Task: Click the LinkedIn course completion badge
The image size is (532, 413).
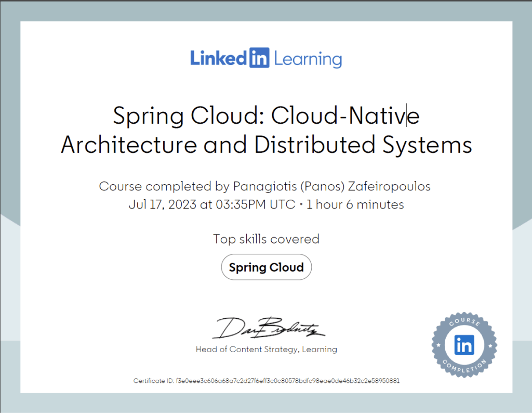Action: click(x=464, y=345)
